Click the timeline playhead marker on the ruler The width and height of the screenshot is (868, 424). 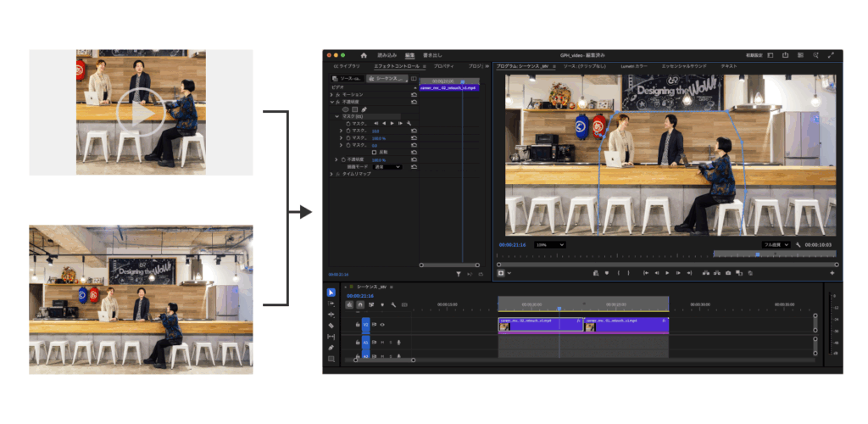coord(559,308)
